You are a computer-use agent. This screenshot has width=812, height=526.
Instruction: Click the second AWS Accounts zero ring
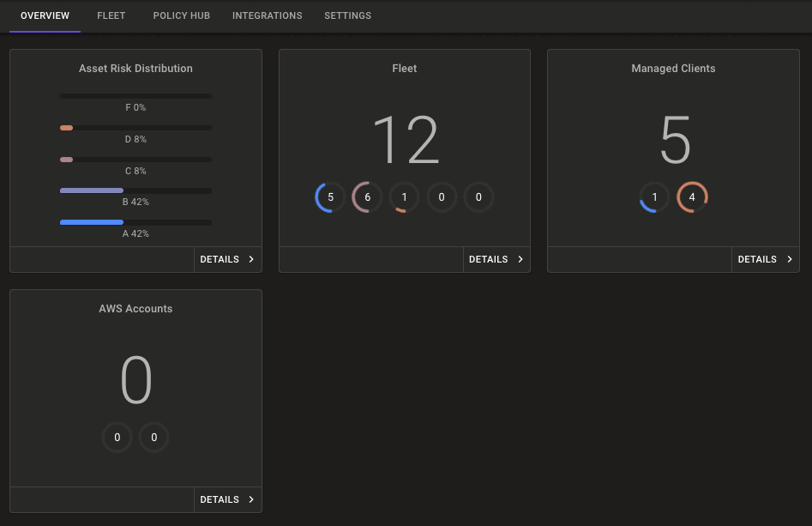point(154,438)
